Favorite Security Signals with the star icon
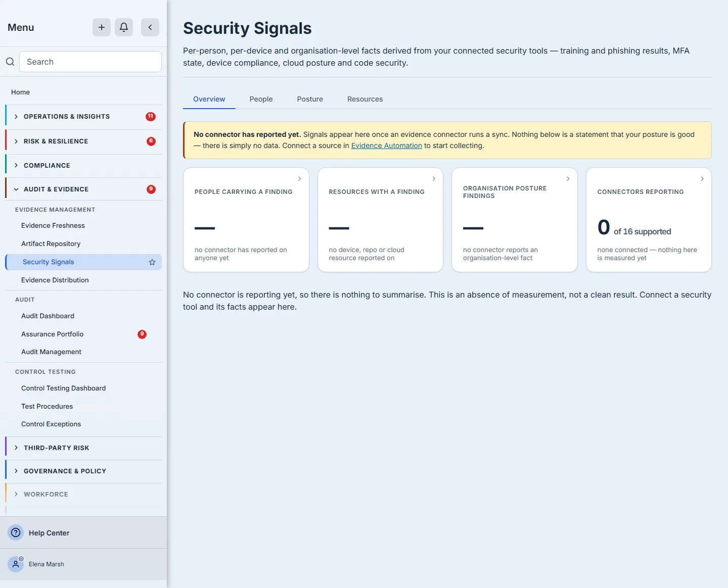This screenshot has width=728, height=588. pyautogui.click(x=152, y=262)
